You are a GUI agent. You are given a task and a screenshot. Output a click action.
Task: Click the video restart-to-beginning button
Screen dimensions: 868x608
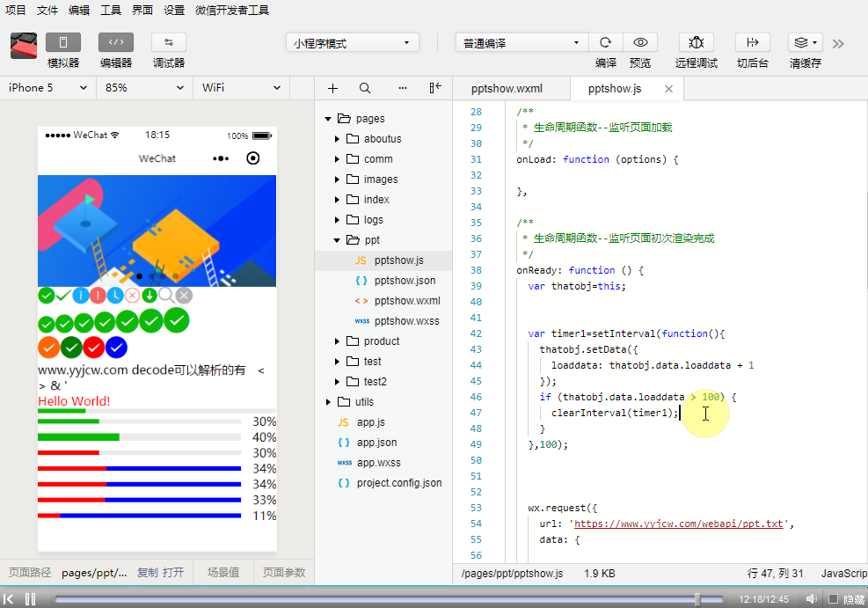tap(8, 599)
